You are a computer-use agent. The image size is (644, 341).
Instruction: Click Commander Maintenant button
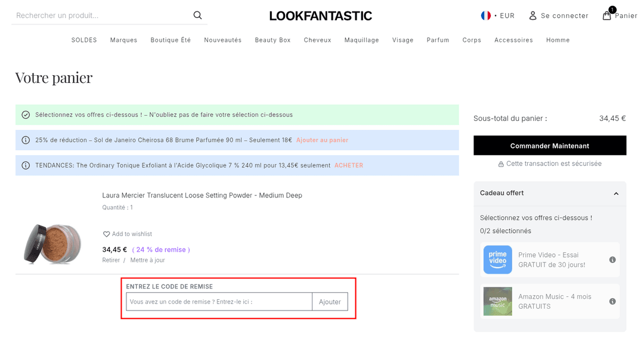[550, 145]
